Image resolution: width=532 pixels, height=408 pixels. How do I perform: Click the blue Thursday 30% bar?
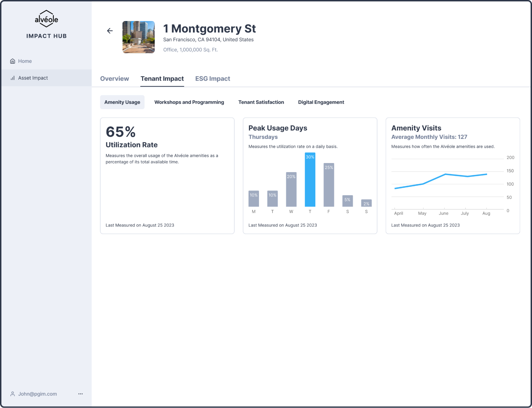tap(310, 181)
